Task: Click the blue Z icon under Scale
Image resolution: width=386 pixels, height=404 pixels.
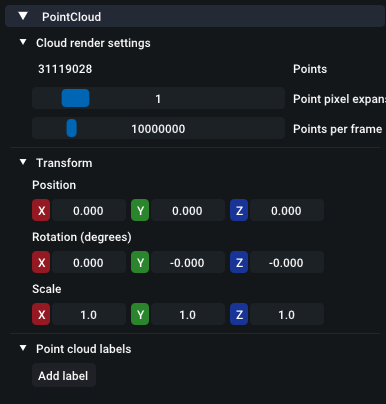Action: (x=239, y=314)
